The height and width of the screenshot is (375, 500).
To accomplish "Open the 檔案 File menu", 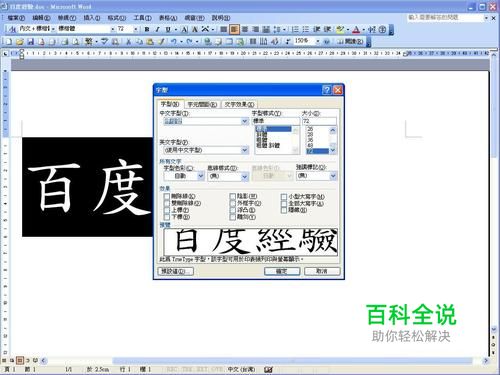I will [x=16, y=18].
